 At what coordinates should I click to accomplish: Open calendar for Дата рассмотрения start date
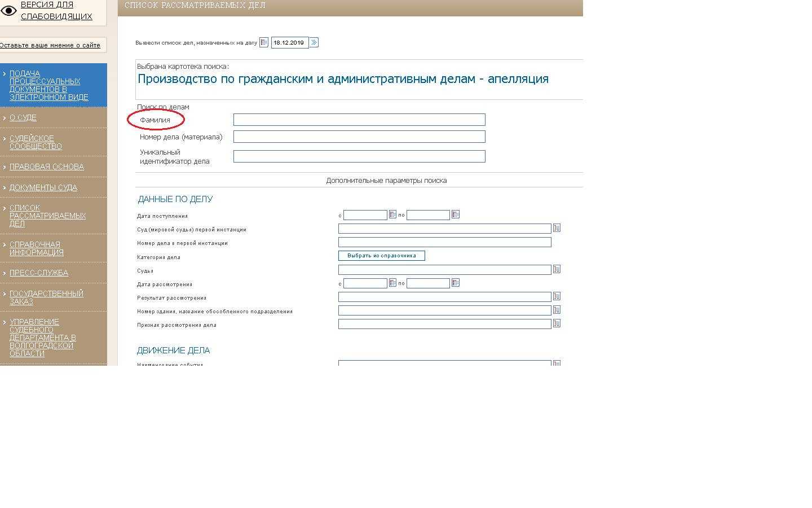pos(392,283)
